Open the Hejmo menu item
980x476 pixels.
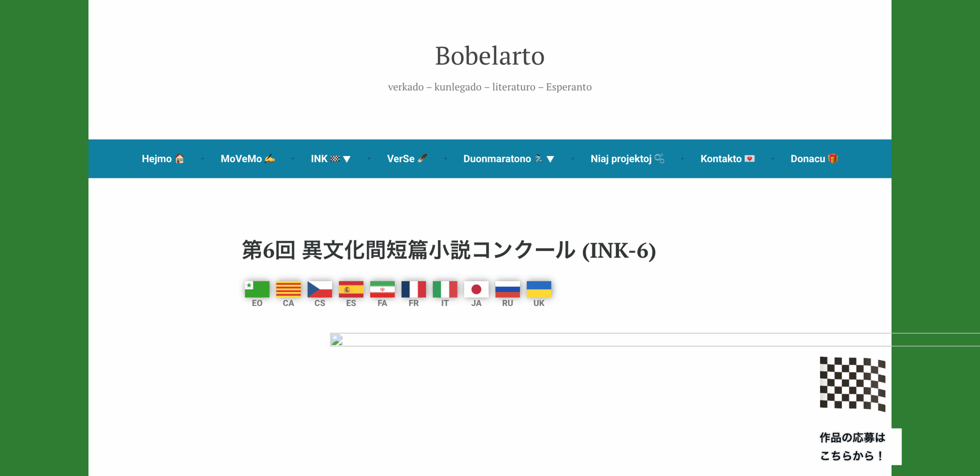163,159
